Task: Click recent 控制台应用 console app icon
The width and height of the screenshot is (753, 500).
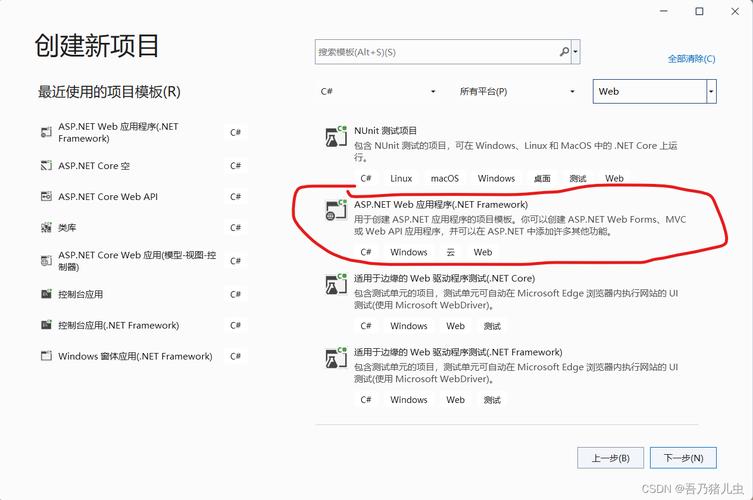Action: (46, 294)
